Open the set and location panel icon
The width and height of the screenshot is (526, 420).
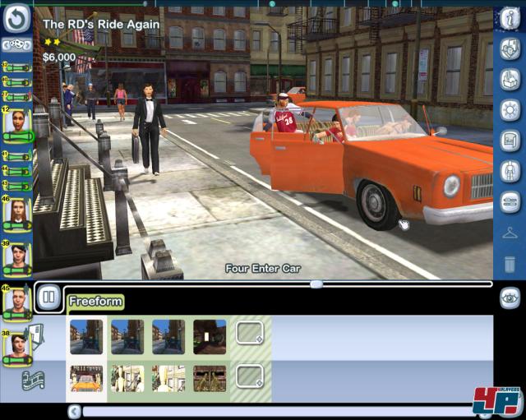coord(510,49)
